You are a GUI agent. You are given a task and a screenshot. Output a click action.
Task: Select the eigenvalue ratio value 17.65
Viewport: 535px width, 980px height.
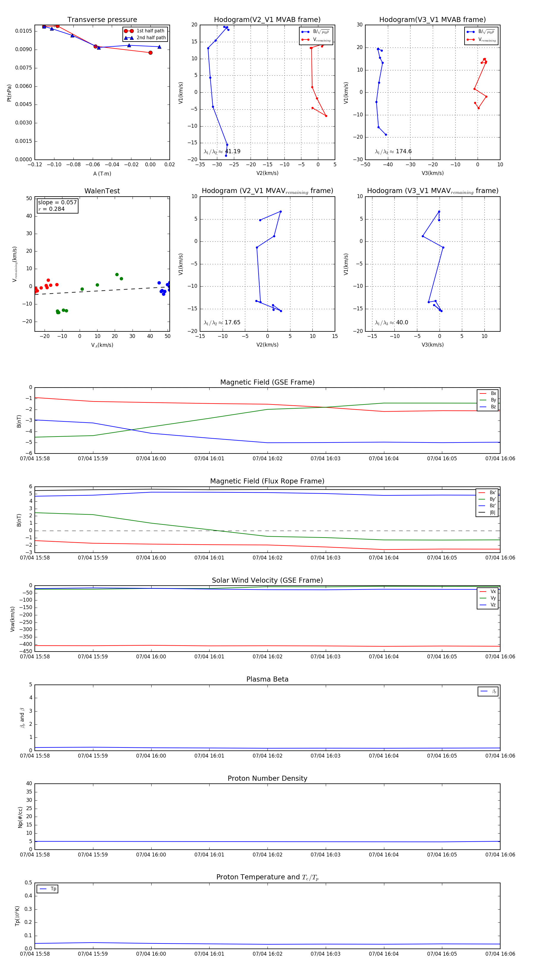(233, 323)
